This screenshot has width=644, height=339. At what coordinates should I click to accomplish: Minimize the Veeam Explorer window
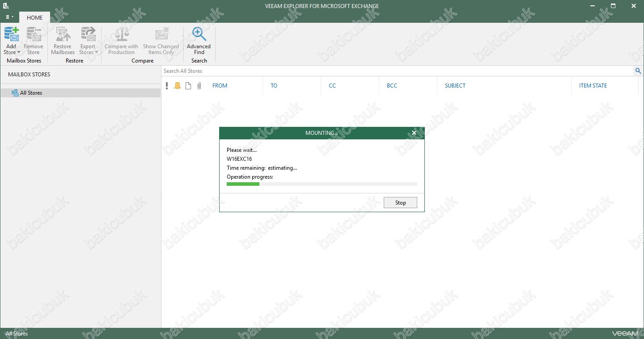point(593,6)
